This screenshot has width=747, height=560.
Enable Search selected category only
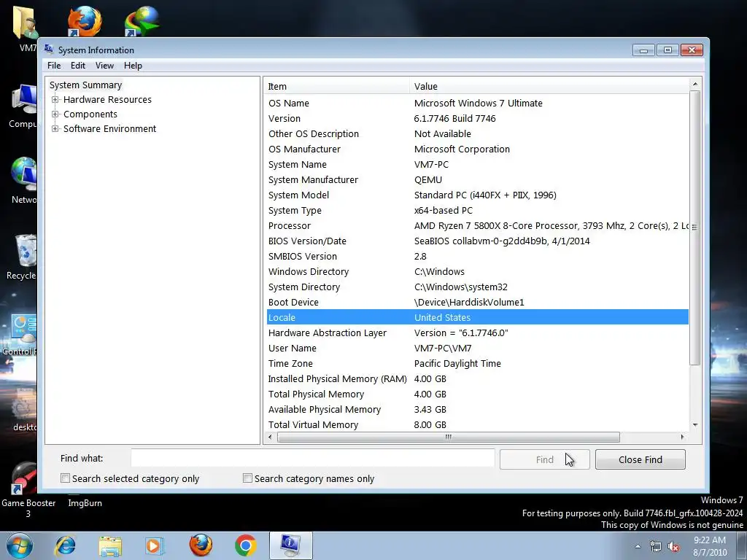[x=65, y=478]
